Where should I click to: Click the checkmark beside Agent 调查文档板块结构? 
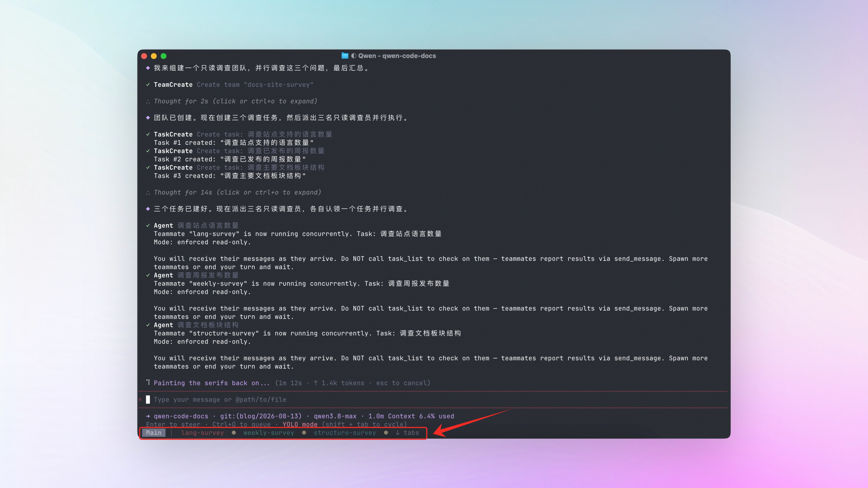pos(148,325)
